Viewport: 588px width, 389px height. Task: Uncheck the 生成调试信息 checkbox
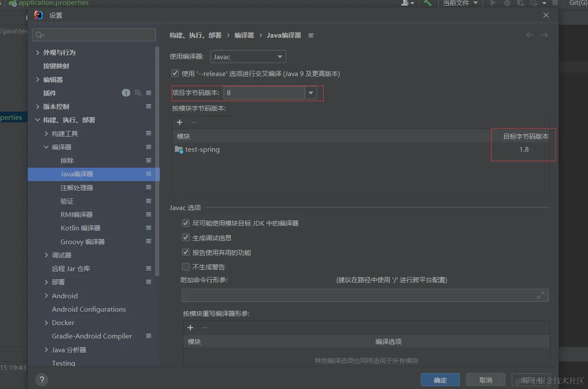[x=186, y=238]
